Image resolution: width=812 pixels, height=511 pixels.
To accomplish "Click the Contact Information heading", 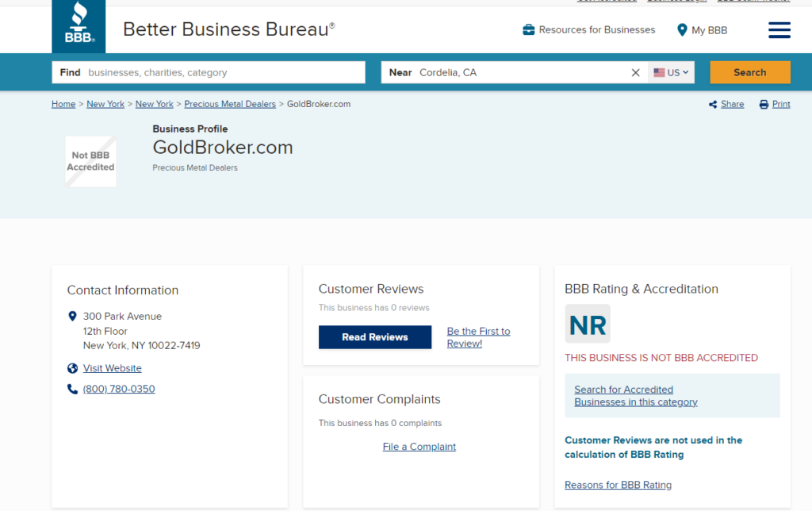I will point(123,290).
